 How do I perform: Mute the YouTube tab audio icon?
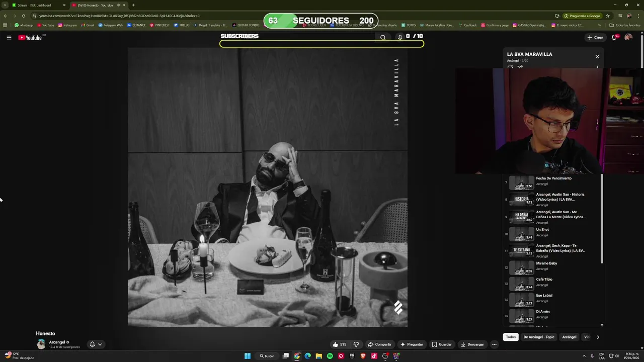118,5
